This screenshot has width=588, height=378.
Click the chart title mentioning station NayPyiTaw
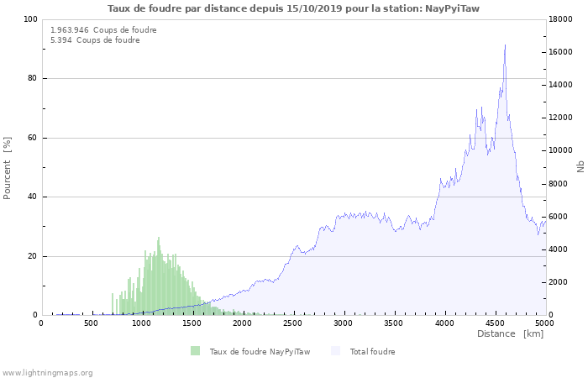[x=294, y=8]
